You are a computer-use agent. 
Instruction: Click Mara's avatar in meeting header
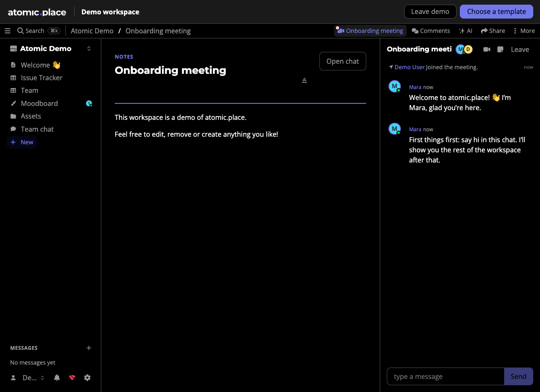click(x=460, y=49)
